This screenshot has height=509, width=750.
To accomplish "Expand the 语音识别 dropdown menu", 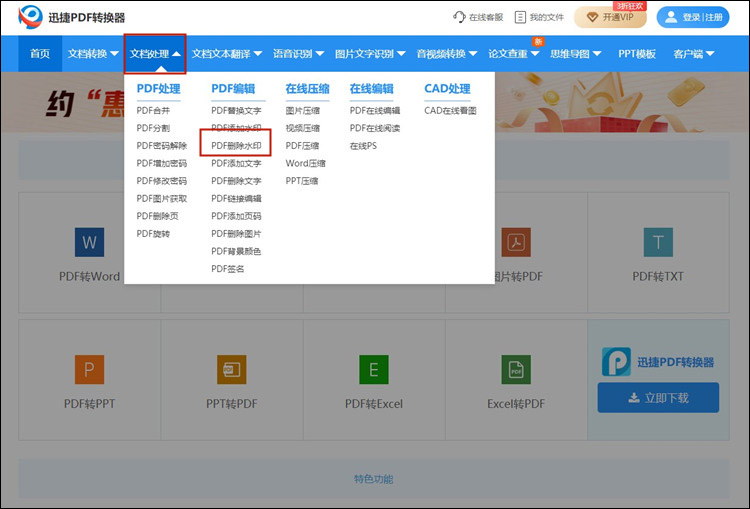I will pos(298,54).
